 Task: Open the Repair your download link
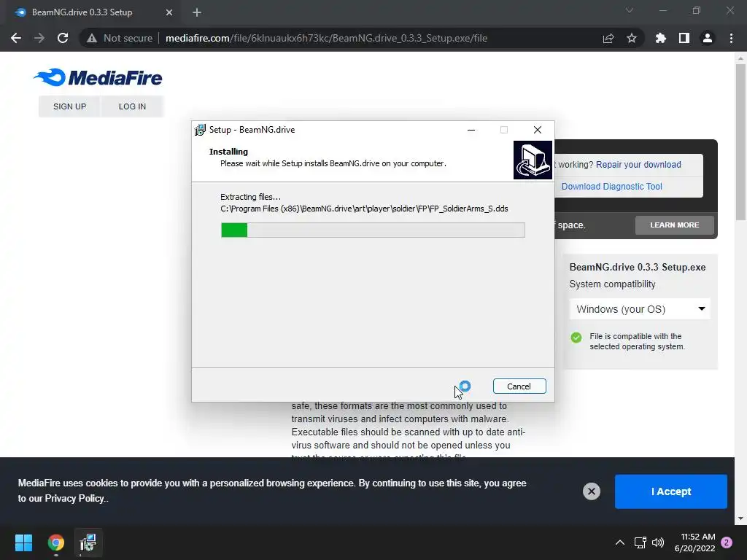pyautogui.click(x=638, y=165)
